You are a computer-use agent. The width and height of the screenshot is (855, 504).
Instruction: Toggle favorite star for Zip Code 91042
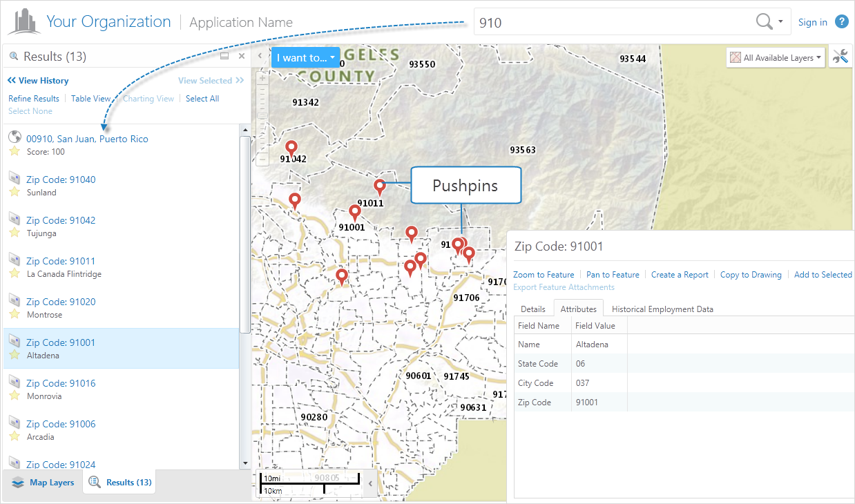click(15, 233)
